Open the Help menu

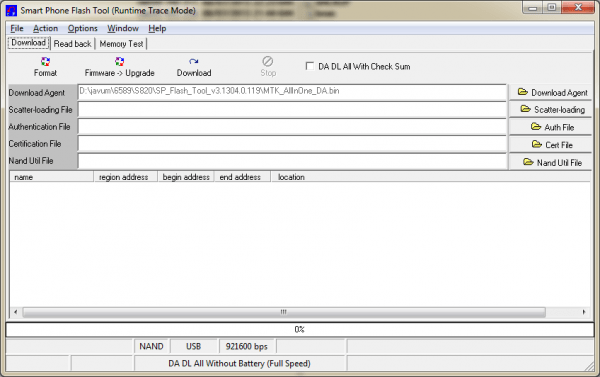click(x=157, y=28)
